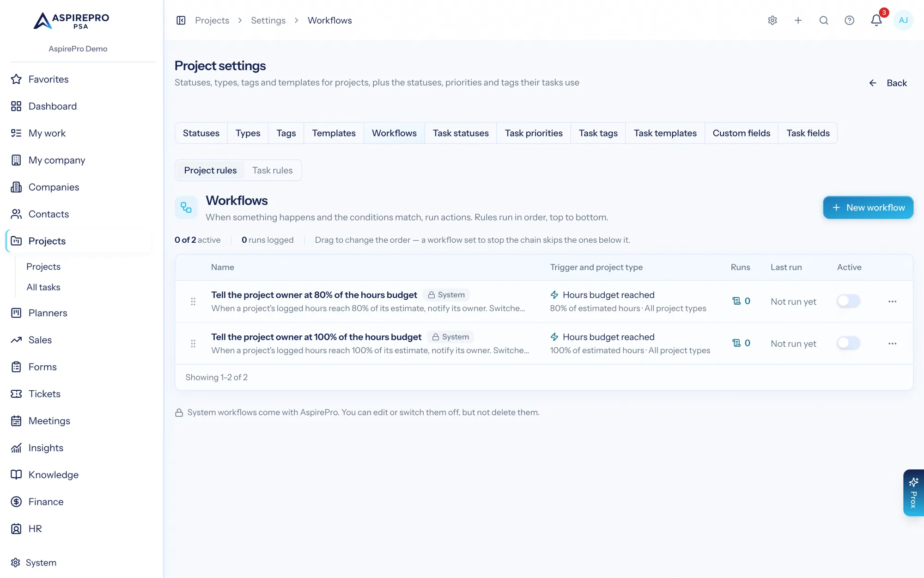Open notifications bell with 3 badge
The image size is (924, 578).
pyautogui.click(x=876, y=20)
